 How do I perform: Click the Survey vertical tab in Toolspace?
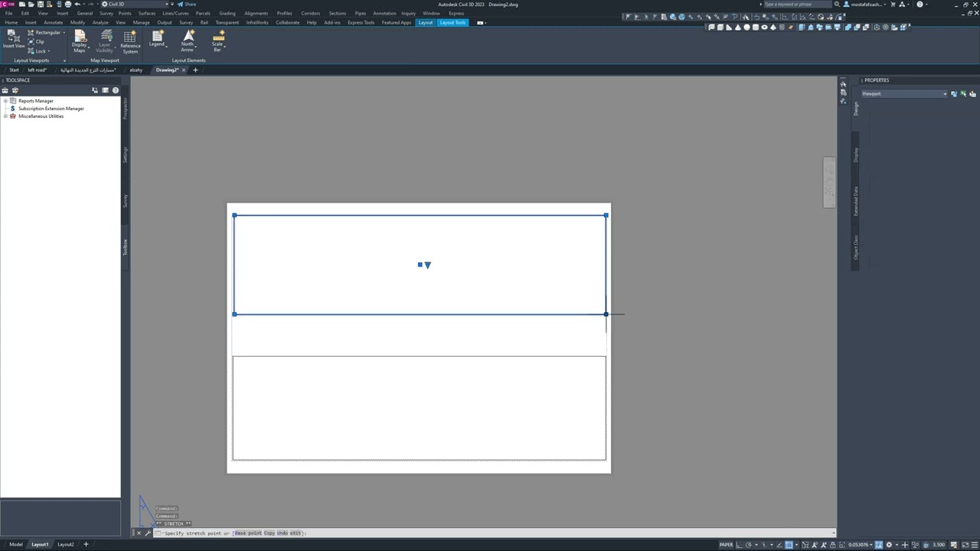point(125,200)
